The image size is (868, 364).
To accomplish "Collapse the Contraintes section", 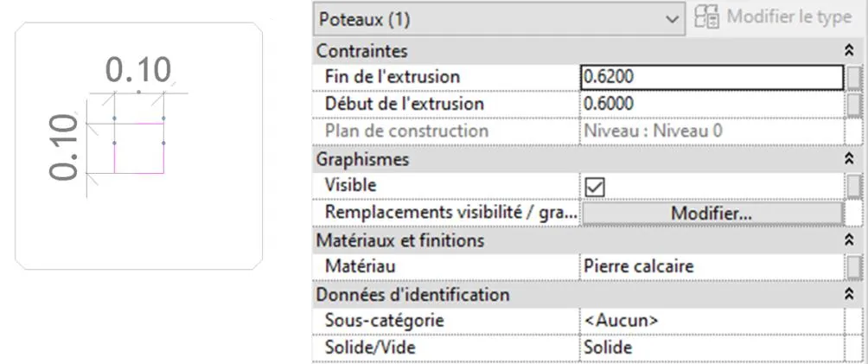I will click(x=848, y=51).
